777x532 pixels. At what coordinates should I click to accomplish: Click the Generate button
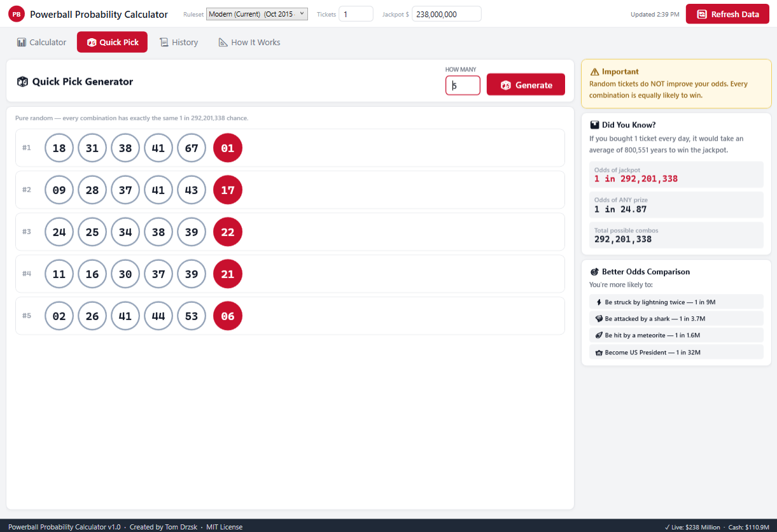[526, 85]
